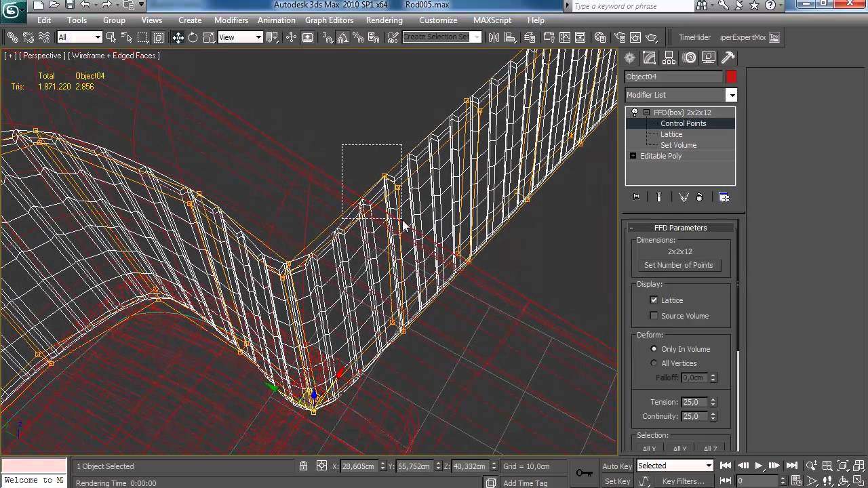Click the Pin Stack icon
Screen dimensions: 868x488
tap(635, 197)
